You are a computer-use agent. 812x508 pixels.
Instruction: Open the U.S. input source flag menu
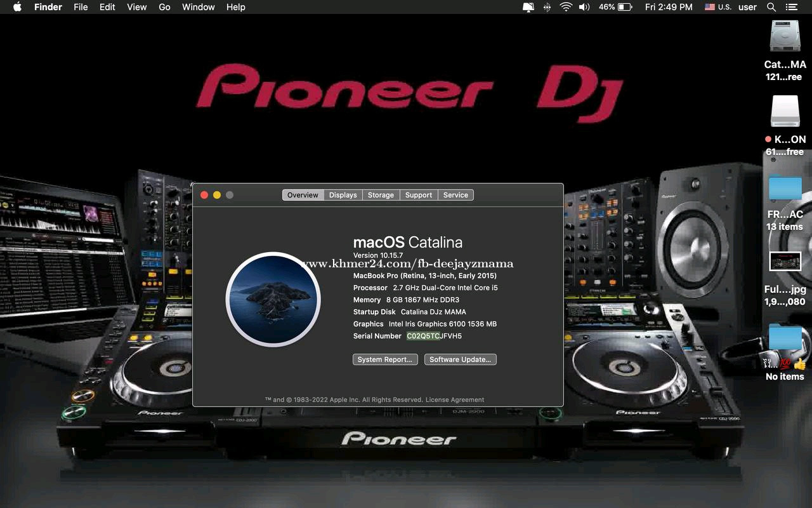click(x=718, y=7)
